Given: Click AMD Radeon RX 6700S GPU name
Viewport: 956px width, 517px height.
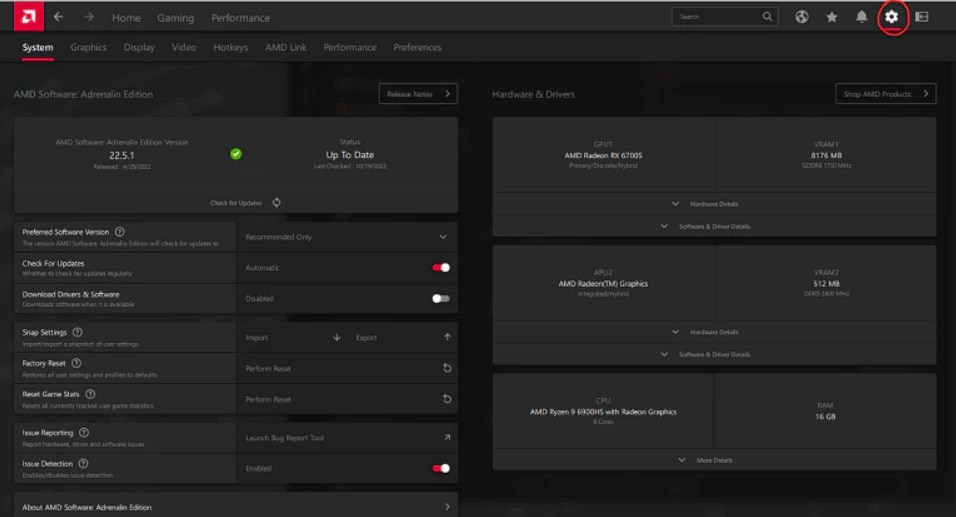Looking at the screenshot, I should (x=603, y=155).
